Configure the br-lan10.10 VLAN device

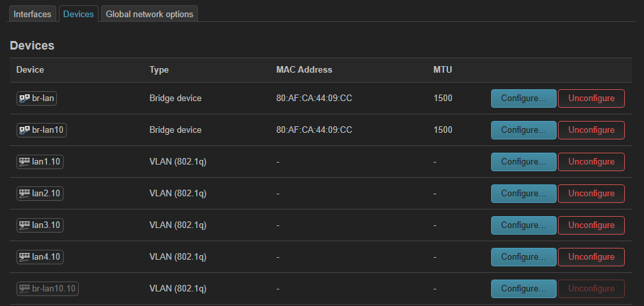pos(524,288)
